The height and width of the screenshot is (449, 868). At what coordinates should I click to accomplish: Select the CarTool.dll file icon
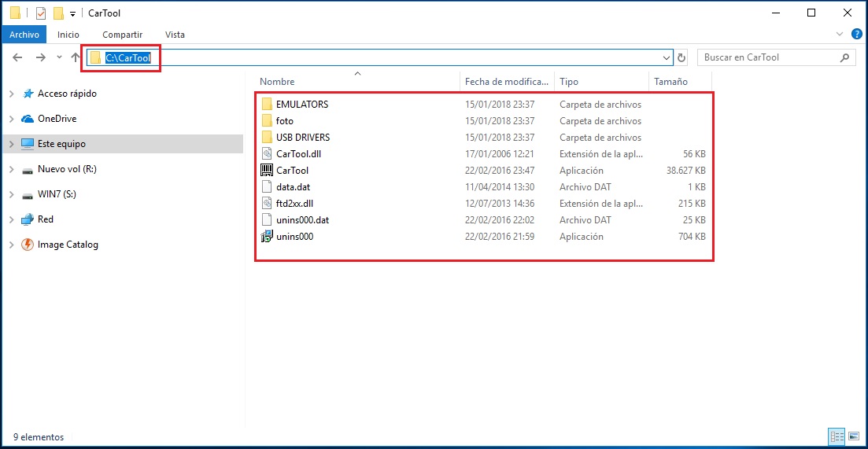tap(268, 153)
